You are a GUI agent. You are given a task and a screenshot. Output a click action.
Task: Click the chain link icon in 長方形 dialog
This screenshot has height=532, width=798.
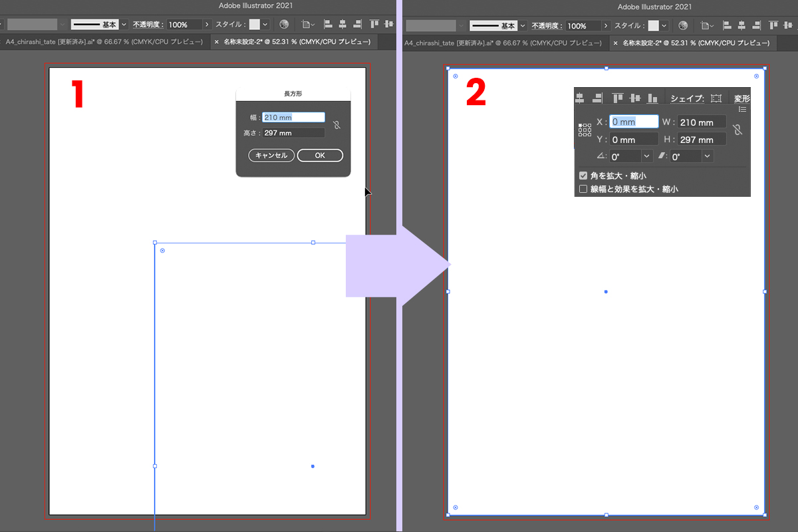tap(336, 125)
